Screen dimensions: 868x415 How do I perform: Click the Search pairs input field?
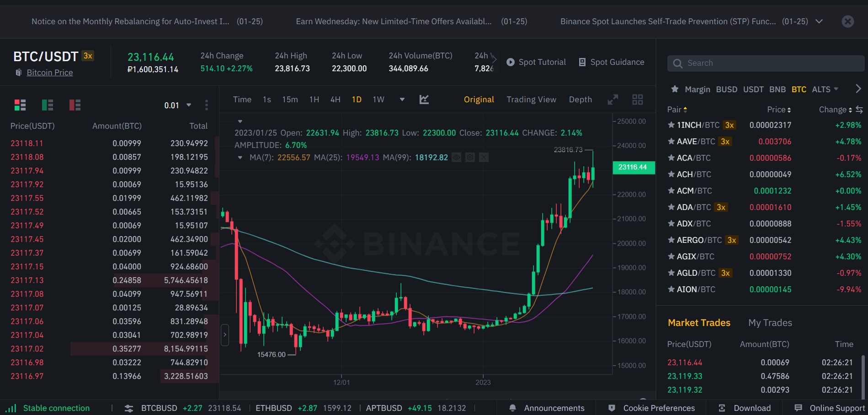(x=766, y=63)
